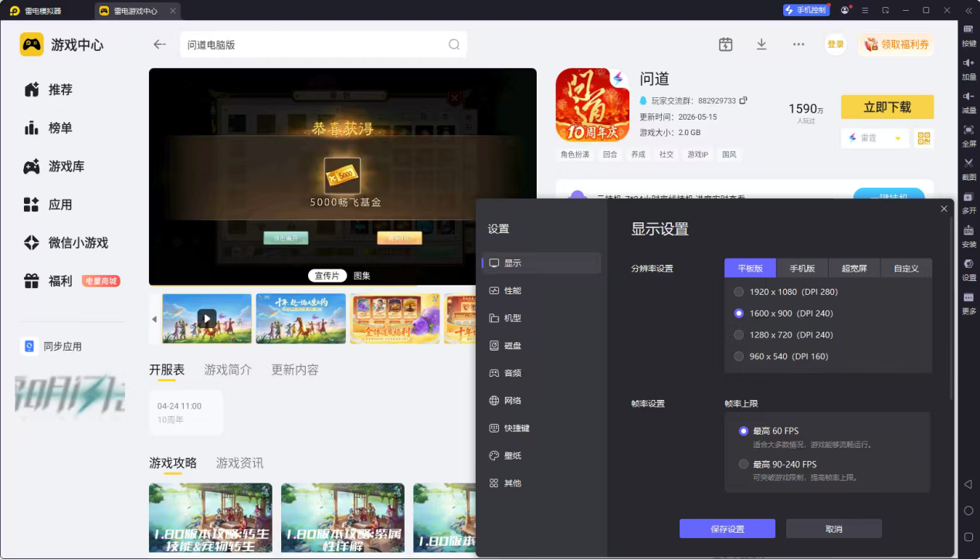Click 安装 APK install icon
Image resolution: width=980 pixels, height=559 pixels.
pos(968,236)
